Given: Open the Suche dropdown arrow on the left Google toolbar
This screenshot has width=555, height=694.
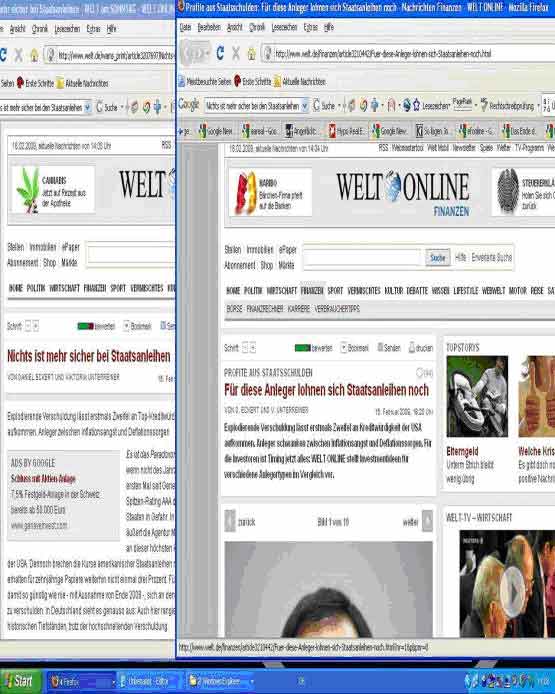Looking at the screenshot, I should 122,108.
